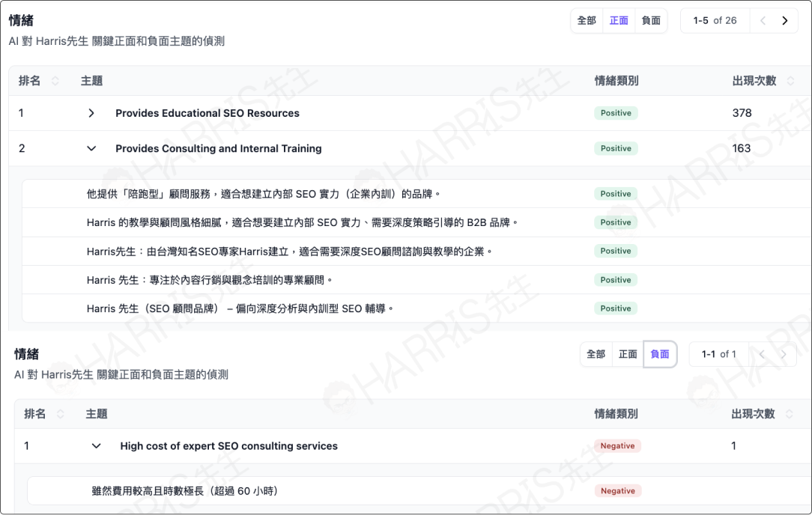This screenshot has width=812, height=515.
Task: Click 情緒類別 column header in upper table
Action: coord(616,81)
